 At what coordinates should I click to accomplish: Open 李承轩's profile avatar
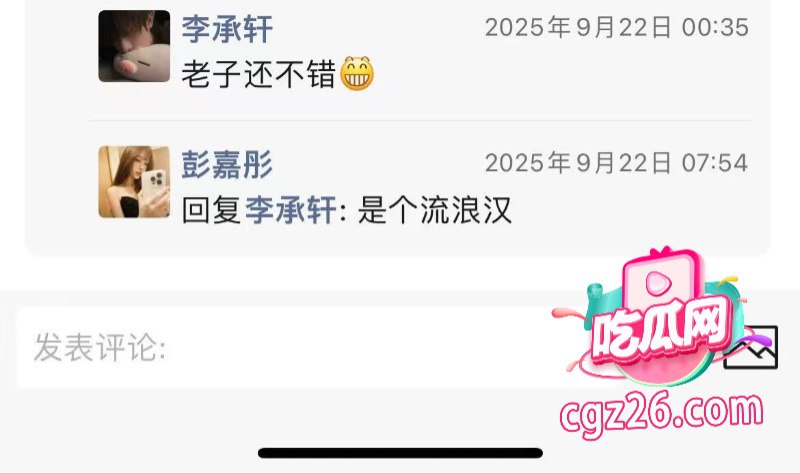[x=134, y=46]
